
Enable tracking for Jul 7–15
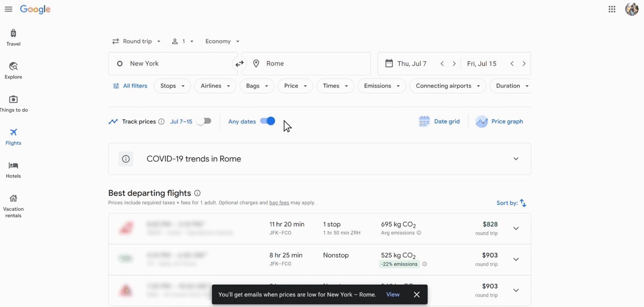[204, 121]
